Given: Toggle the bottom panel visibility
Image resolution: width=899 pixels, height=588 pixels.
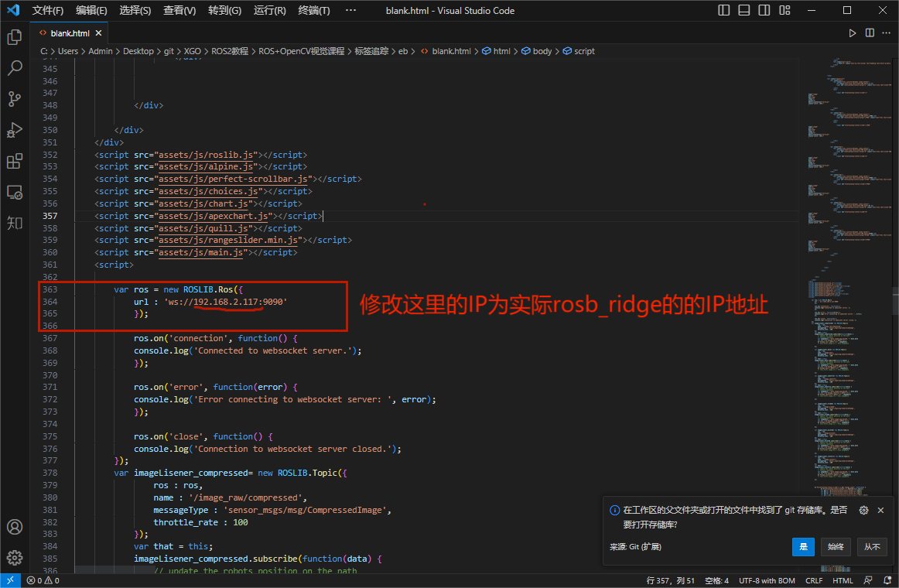Looking at the screenshot, I should tap(744, 10).
